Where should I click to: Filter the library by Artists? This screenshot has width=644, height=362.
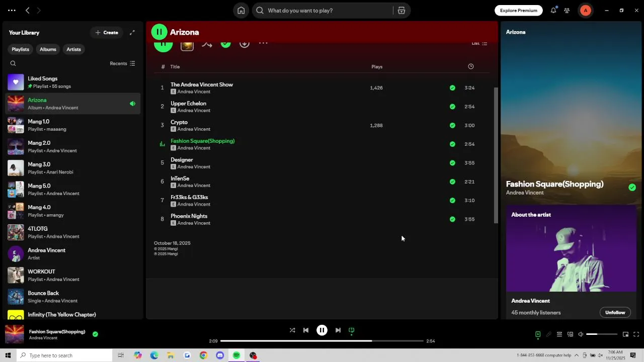tap(73, 49)
